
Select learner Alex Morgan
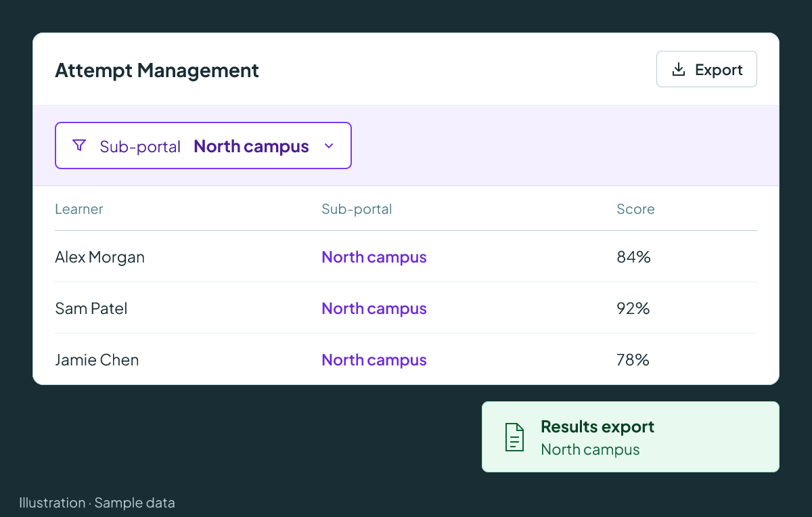pos(99,257)
